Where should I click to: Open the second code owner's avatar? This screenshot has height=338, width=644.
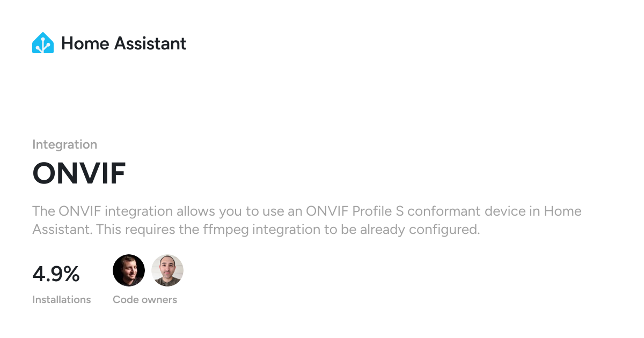167,270
